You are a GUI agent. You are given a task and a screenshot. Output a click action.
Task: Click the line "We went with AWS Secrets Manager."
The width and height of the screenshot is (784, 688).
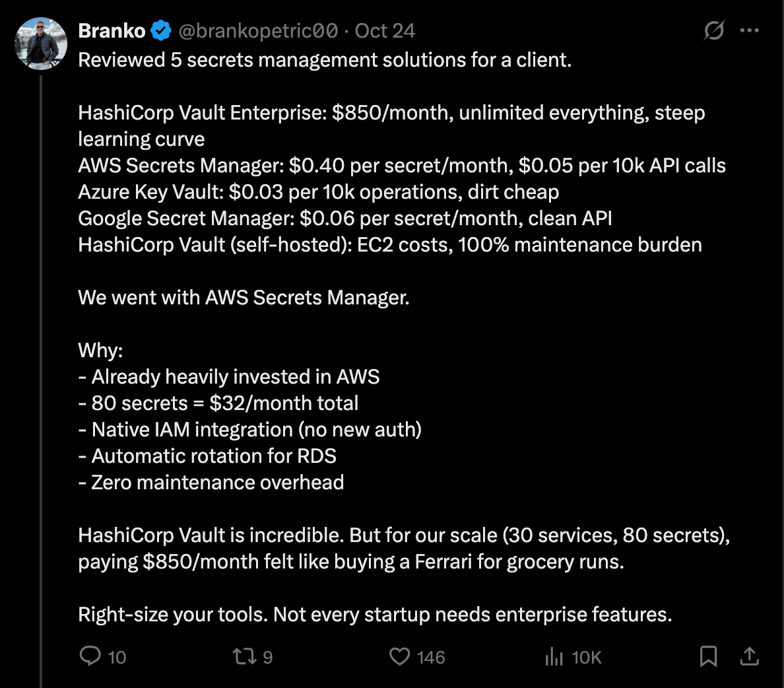coord(244,298)
